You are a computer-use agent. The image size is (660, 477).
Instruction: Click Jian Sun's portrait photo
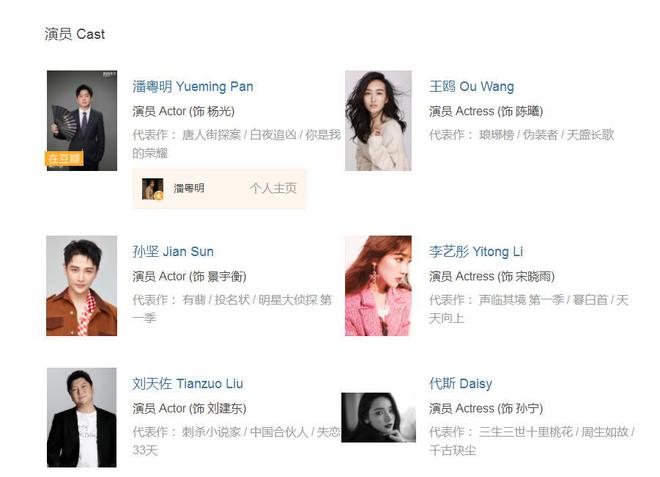click(82, 285)
